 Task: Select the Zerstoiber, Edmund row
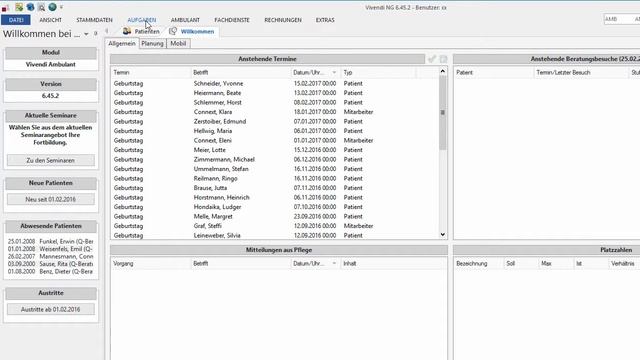click(275, 121)
